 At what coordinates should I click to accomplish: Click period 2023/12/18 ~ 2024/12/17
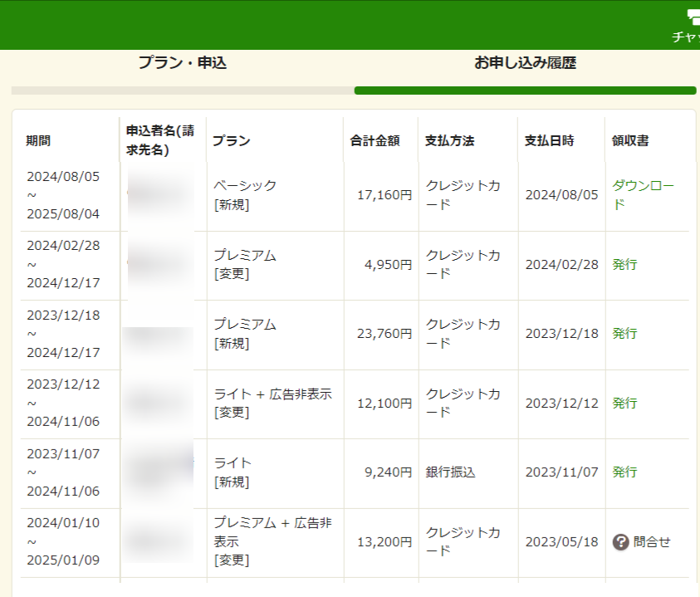coord(63,334)
